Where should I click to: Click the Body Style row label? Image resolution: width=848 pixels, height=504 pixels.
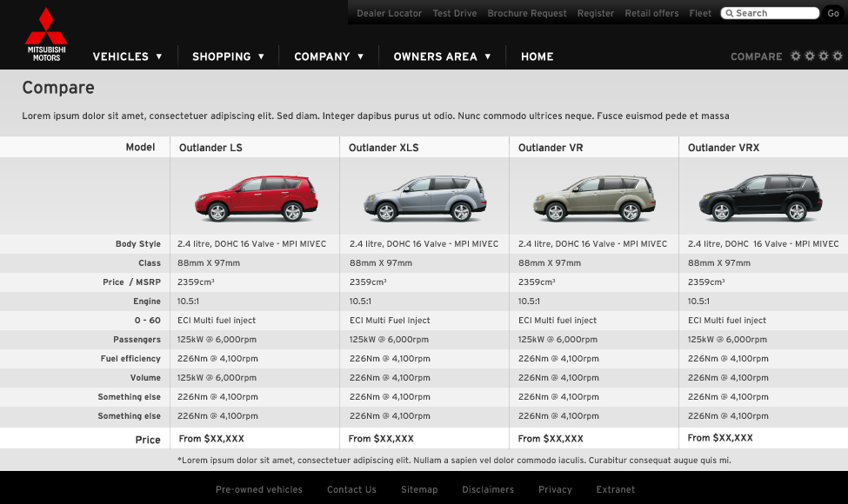point(138,243)
